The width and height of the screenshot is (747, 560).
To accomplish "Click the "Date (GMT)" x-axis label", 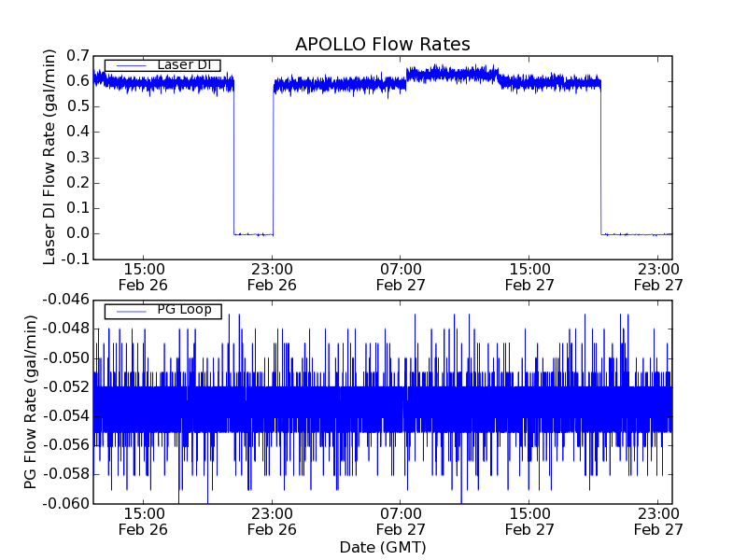I will 383,547.
